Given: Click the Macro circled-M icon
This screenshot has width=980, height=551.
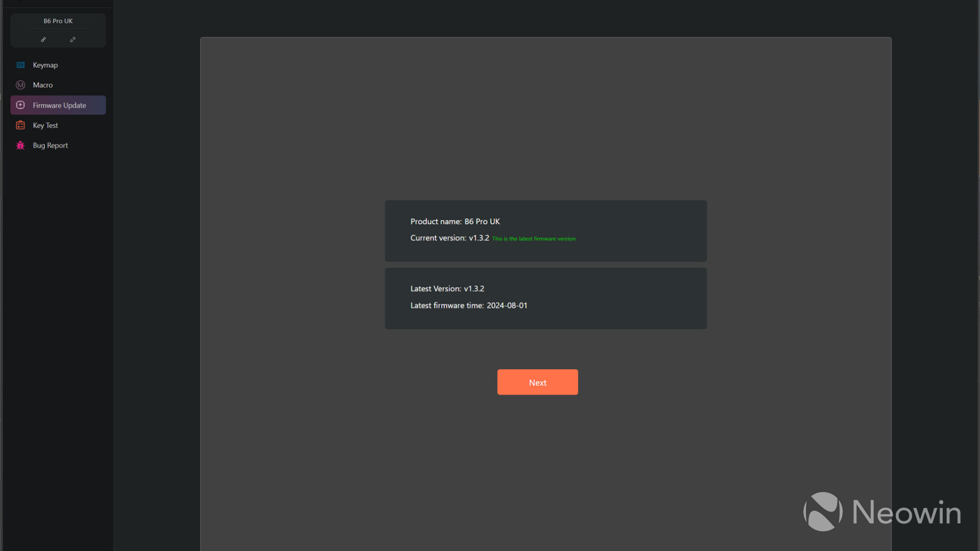Looking at the screenshot, I should (x=20, y=85).
